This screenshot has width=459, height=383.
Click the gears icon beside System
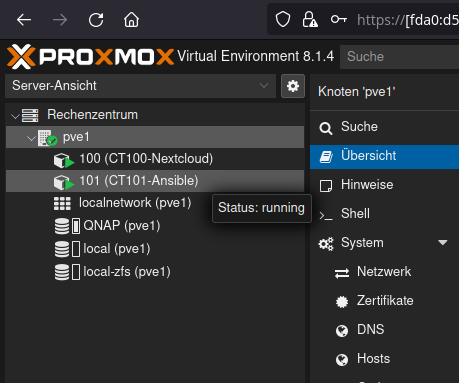click(326, 244)
